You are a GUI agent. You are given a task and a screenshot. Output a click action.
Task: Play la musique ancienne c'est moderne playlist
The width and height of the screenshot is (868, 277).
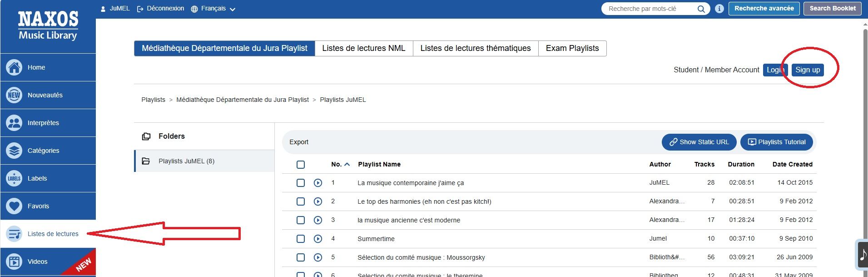tap(318, 220)
